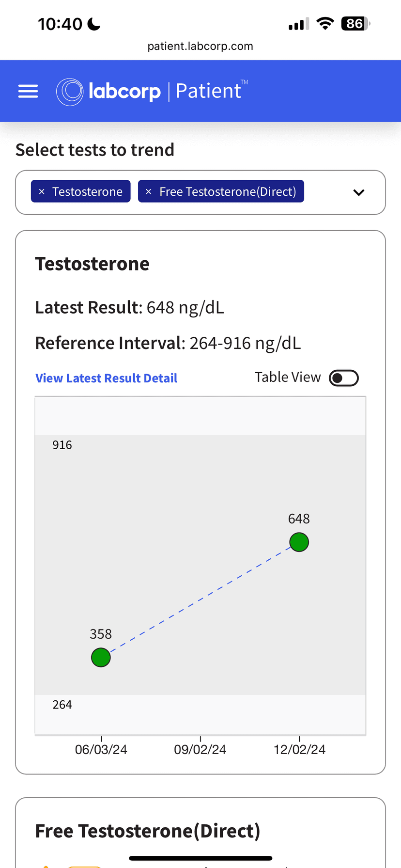Tap the Wi-Fi status icon
This screenshot has width=401, height=868.
pos(325,24)
